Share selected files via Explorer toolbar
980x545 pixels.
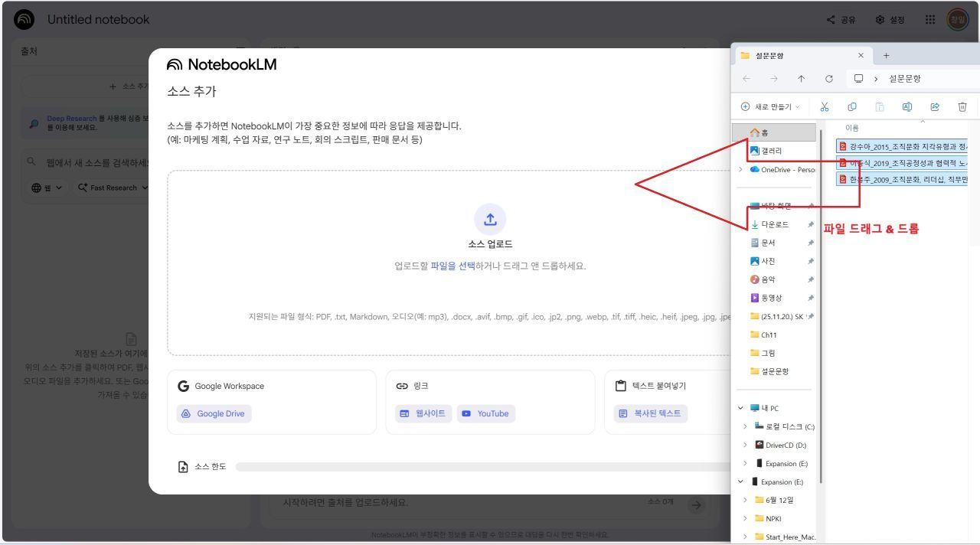[x=935, y=107]
